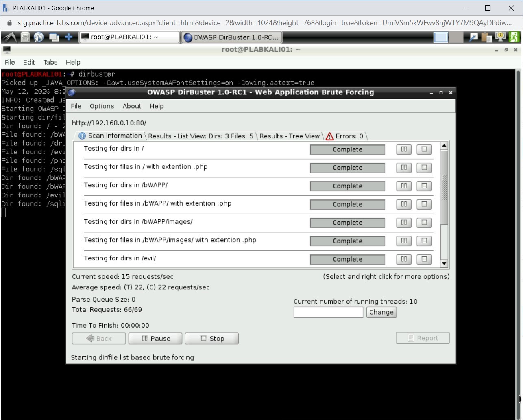Pause the 'Testing for dirs in /' task

coord(404,149)
